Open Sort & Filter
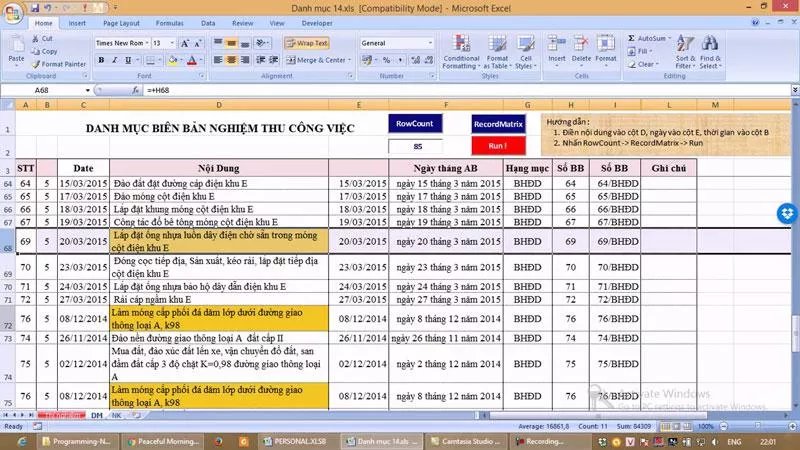 (685, 52)
